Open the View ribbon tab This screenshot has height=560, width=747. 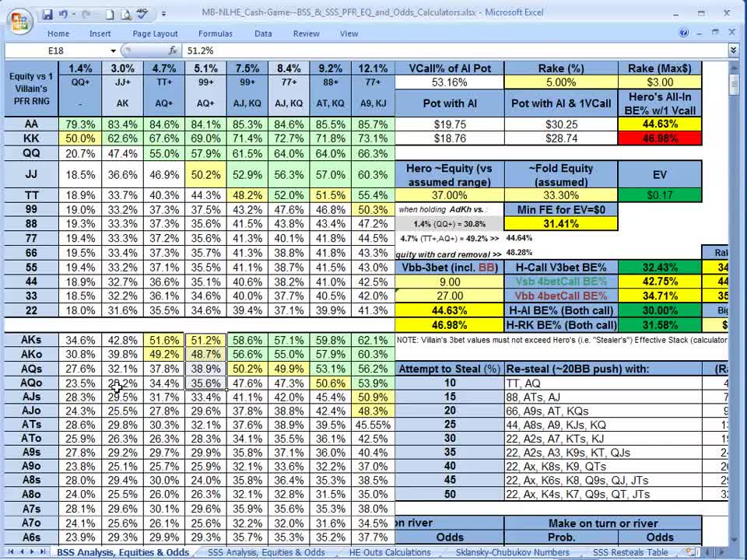[x=349, y=33]
